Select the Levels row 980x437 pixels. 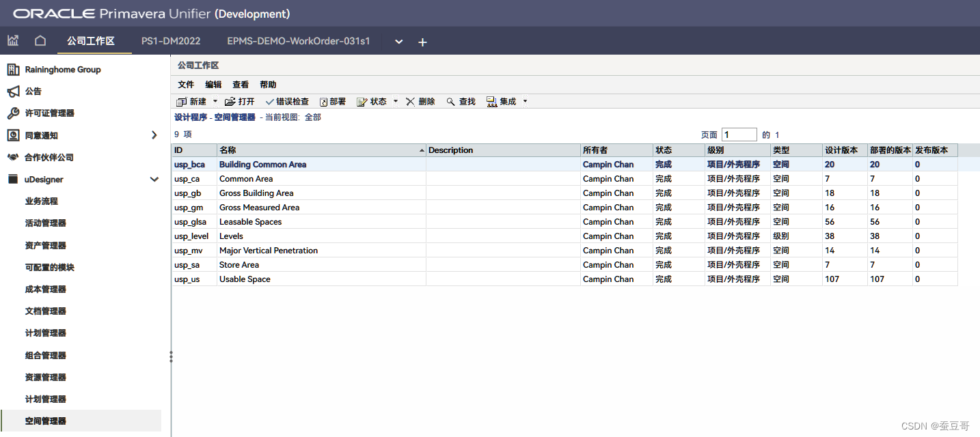[x=564, y=236]
